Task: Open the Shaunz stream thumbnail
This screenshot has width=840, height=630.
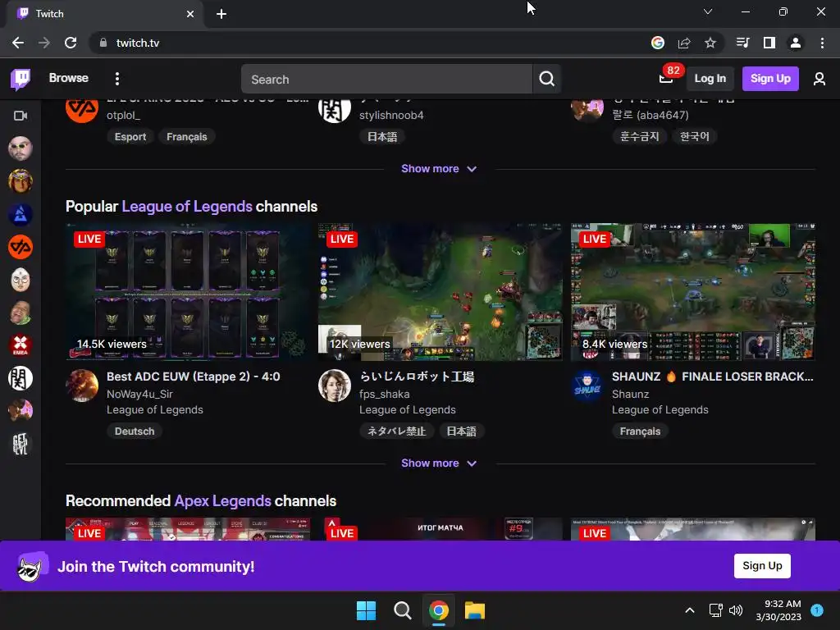Action: click(x=693, y=292)
